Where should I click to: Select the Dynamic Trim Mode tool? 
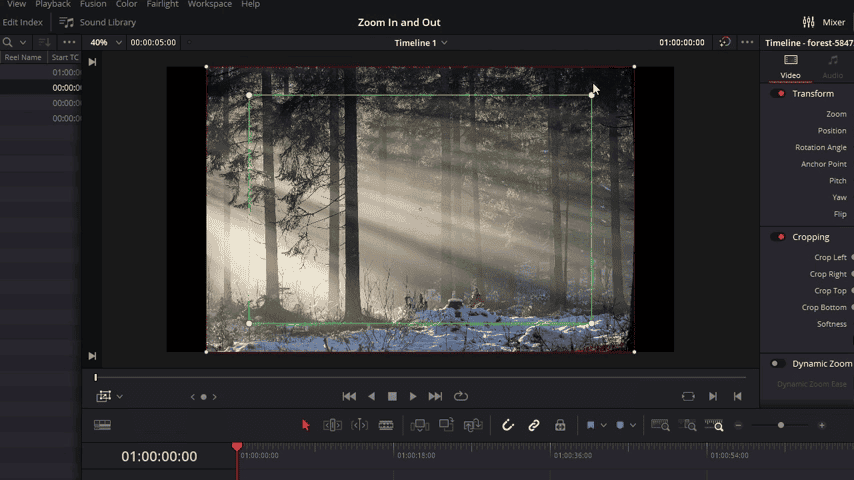pyautogui.click(x=359, y=425)
